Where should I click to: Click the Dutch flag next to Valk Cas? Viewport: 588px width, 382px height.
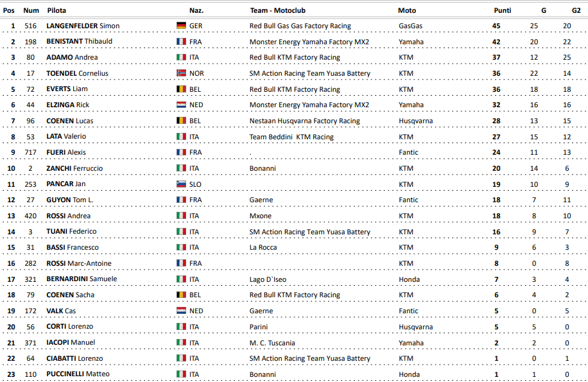[181, 311]
